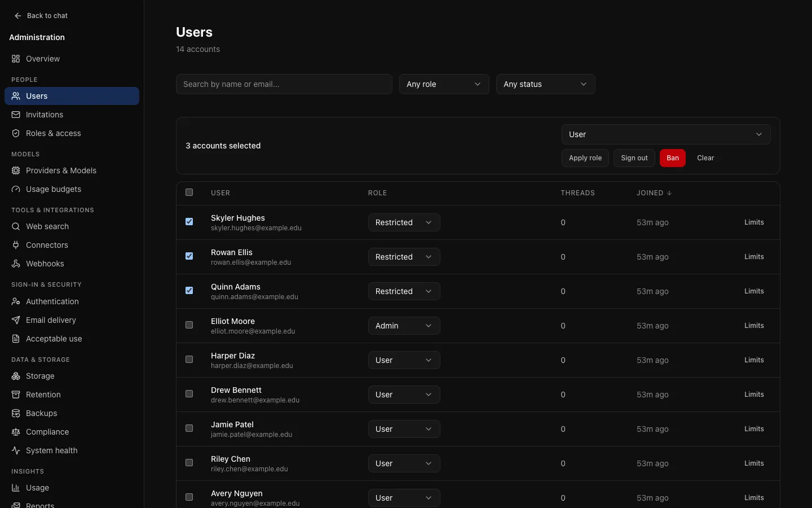This screenshot has width=812, height=508.
Task: Open the Usage item under Insights
Action: pyautogui.click(x=72, y=488)
